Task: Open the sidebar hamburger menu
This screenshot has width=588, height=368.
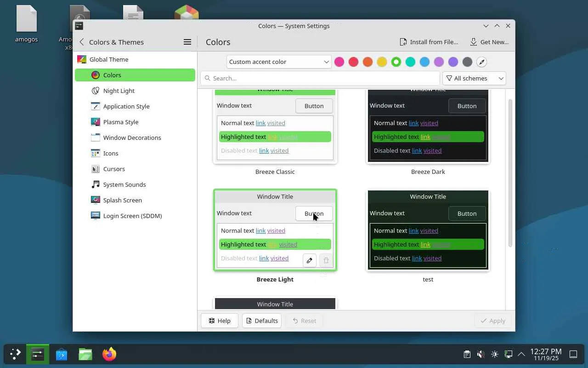Action: coord(187,42)
